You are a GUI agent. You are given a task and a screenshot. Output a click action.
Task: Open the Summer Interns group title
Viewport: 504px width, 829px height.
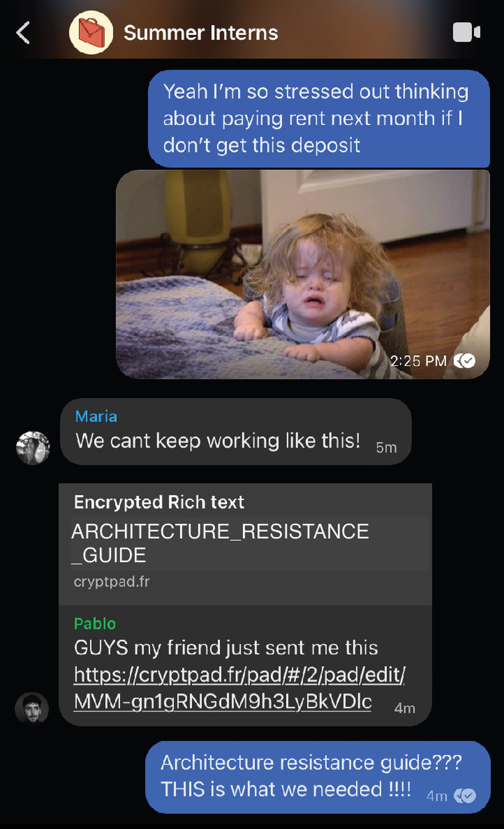tap(201, 33)
